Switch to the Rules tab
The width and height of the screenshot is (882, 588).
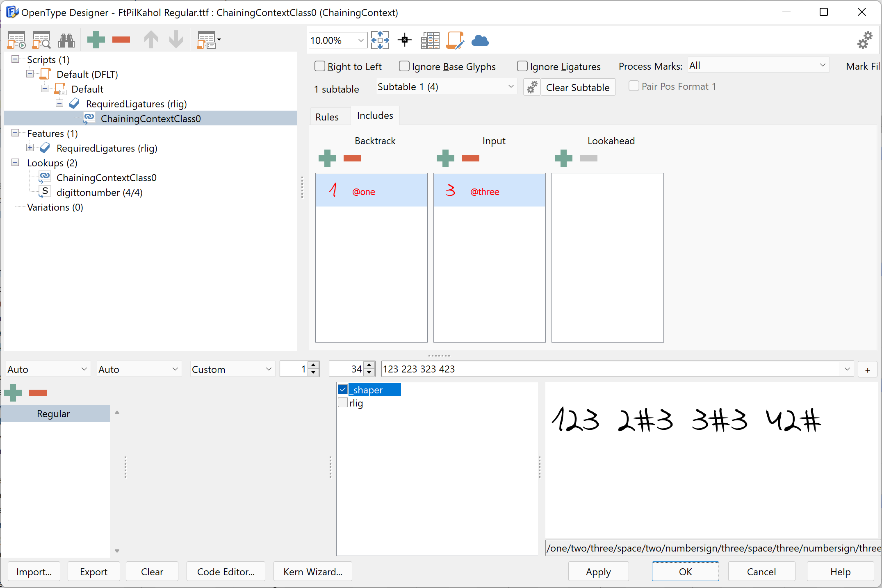[327, 116]
